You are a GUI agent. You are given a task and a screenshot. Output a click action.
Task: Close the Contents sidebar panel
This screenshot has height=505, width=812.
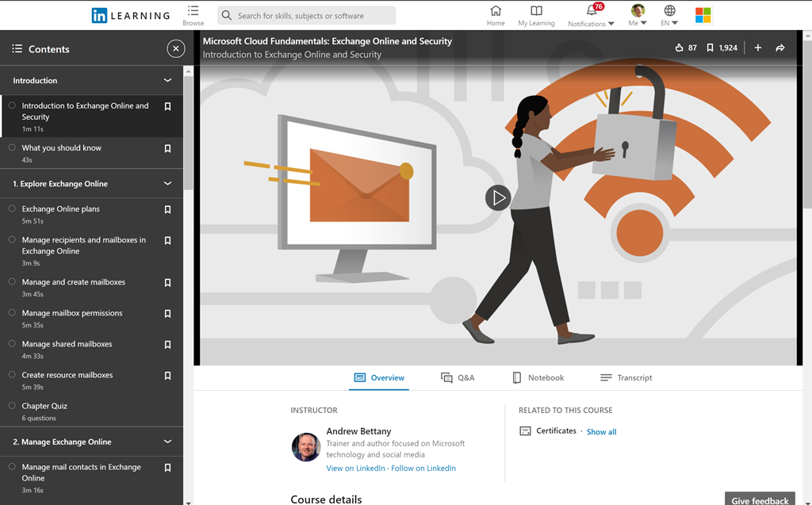pos(175,49)
